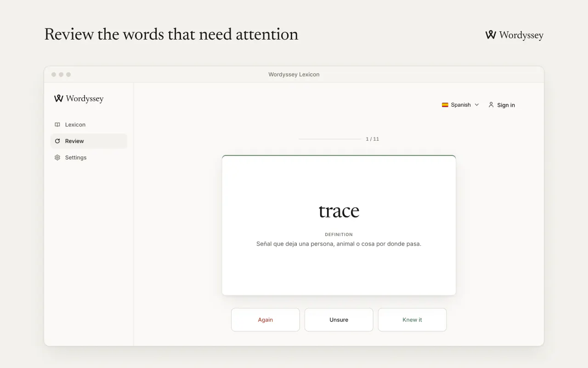This screenshot has height=368, width=588.
Task: Click the user profile icon beside Sign in
Action: (491, 105)
